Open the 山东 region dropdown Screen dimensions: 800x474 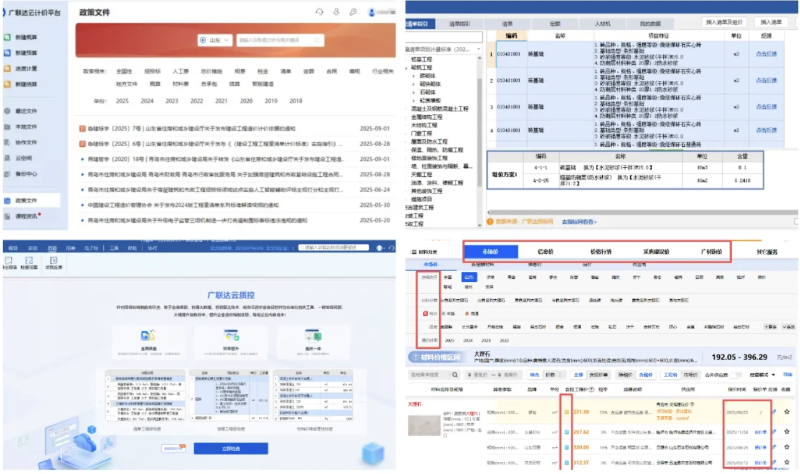point(215,40)
